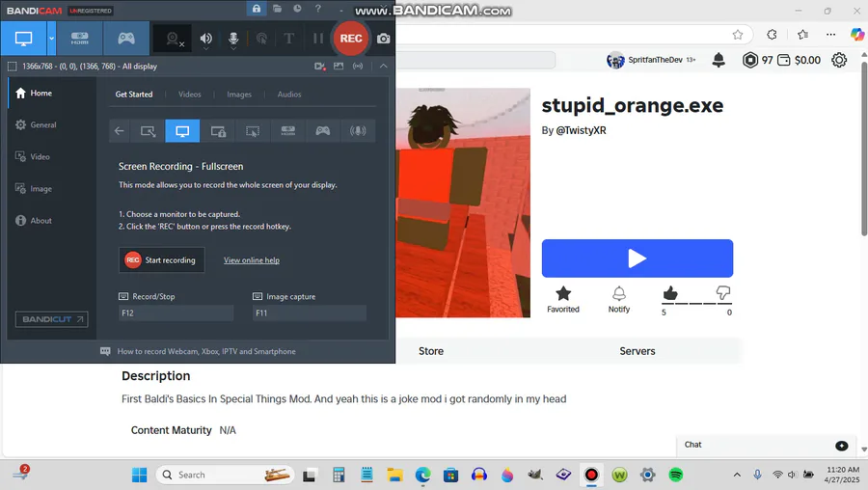The height and width of the screenshot is (490, 868).
Task: Open Roblox notifications bell in header
Action: point(719,60)
